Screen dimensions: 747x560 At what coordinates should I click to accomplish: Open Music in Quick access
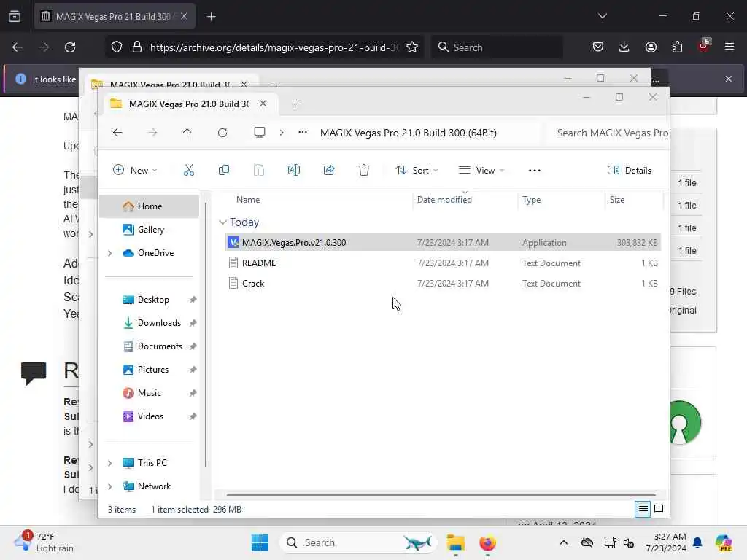[149, 393]
